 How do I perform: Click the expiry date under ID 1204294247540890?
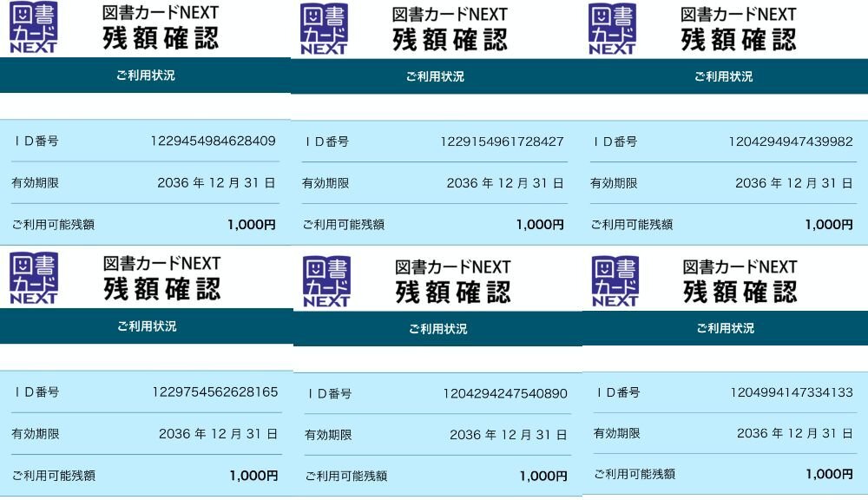(509, 435)
